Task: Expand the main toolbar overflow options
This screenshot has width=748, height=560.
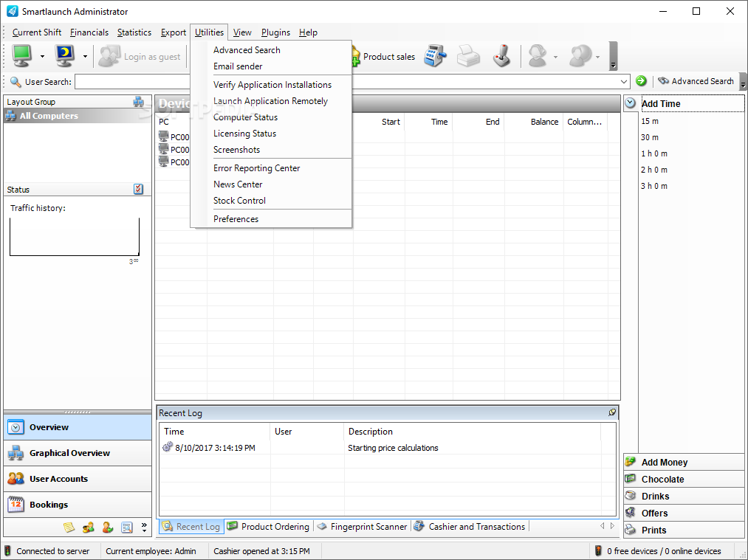Action: pyautogui.click(x=613, y=56)
